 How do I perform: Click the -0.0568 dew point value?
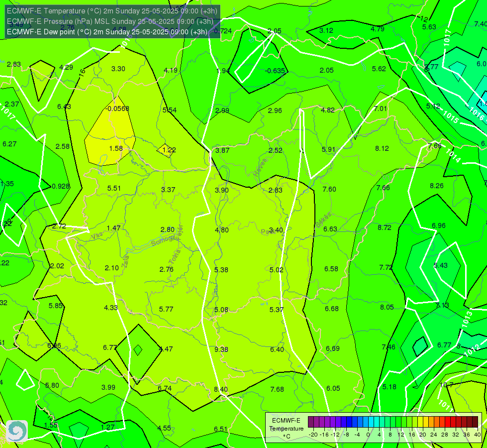click(117, 109)
